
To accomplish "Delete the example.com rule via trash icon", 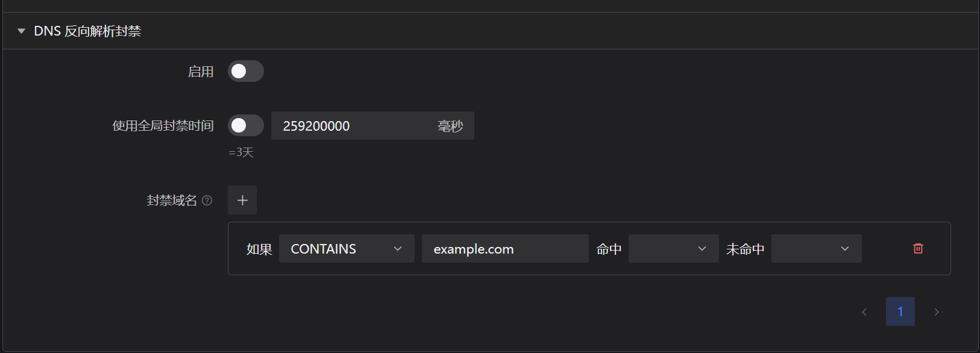I will (x=918, y=248).
